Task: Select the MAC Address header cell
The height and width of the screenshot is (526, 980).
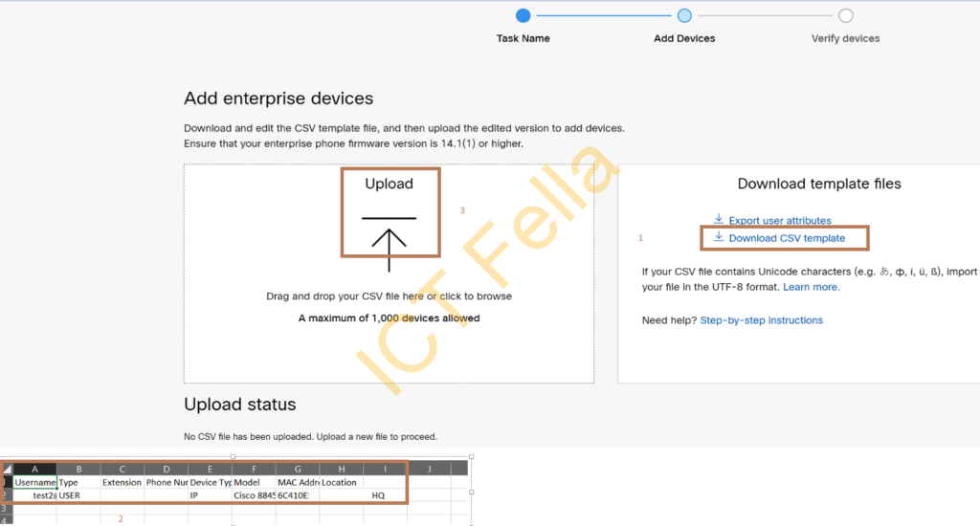Action: (298, 482)
